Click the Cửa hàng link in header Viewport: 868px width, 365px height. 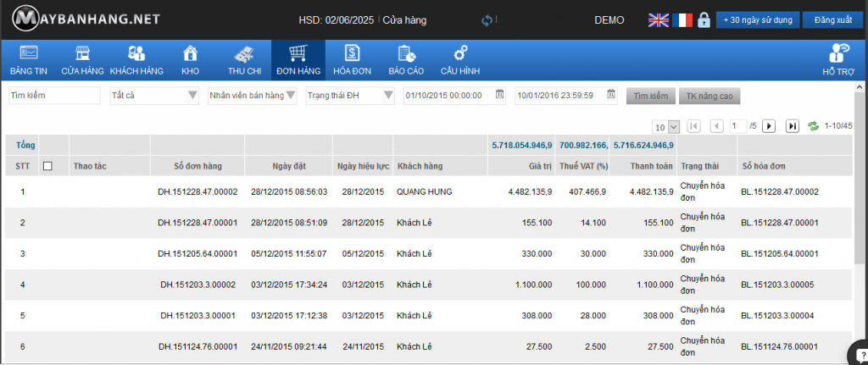click(x=404, y=20)
